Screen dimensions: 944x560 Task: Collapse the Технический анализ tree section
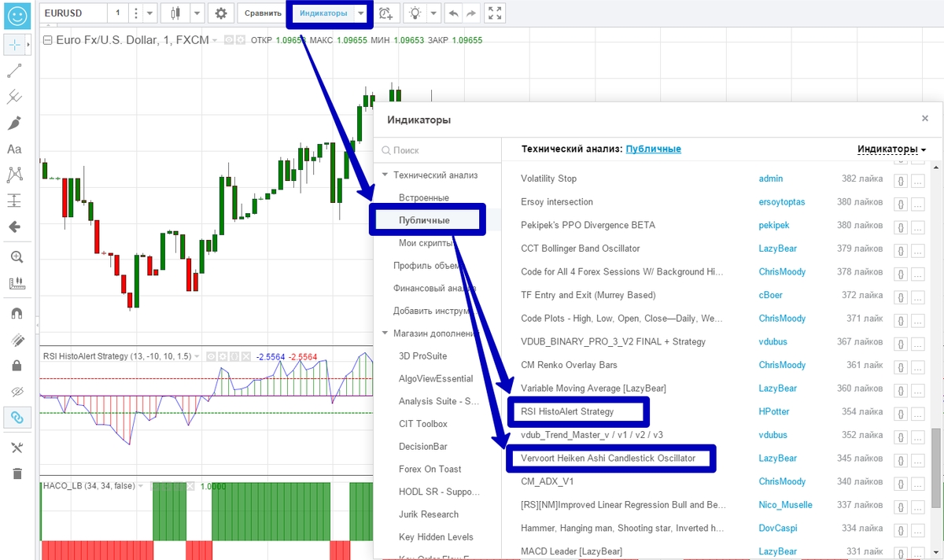pyautogui.click(x=385, y=175)
